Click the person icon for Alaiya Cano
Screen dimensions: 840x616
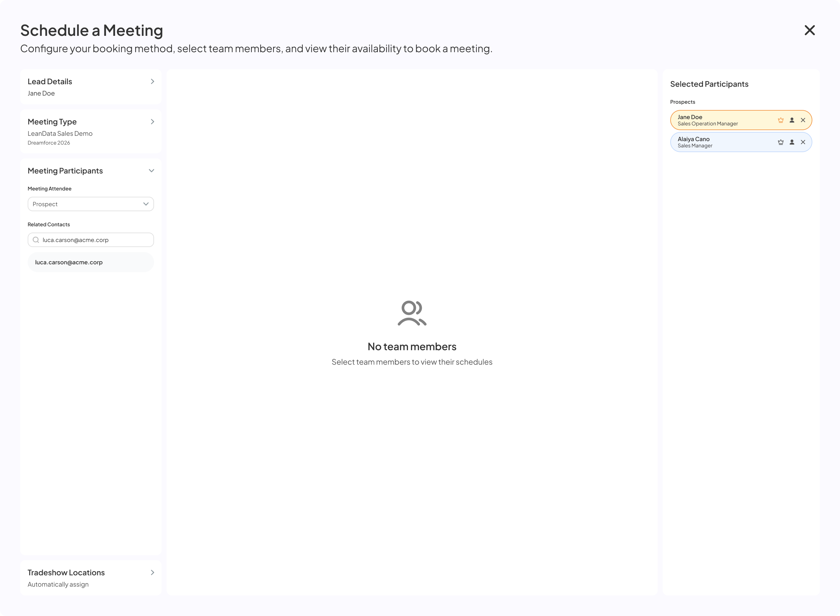click(x=792, y=142)
